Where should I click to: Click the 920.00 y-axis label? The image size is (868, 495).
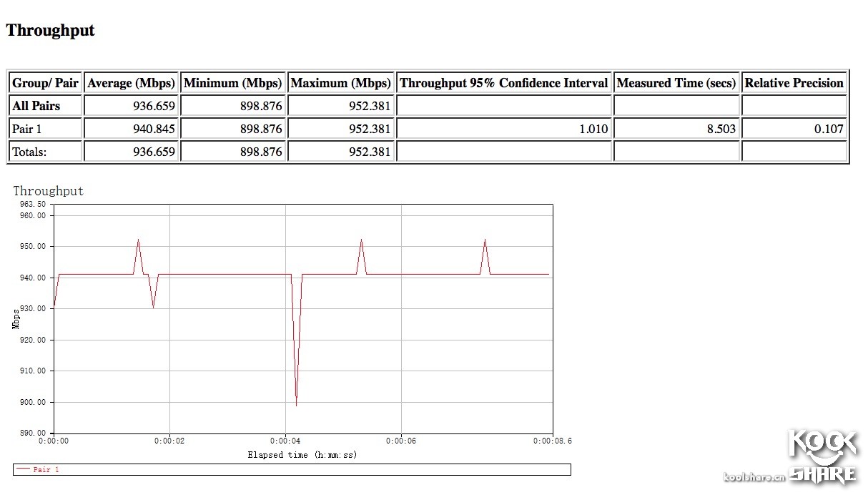33,340
